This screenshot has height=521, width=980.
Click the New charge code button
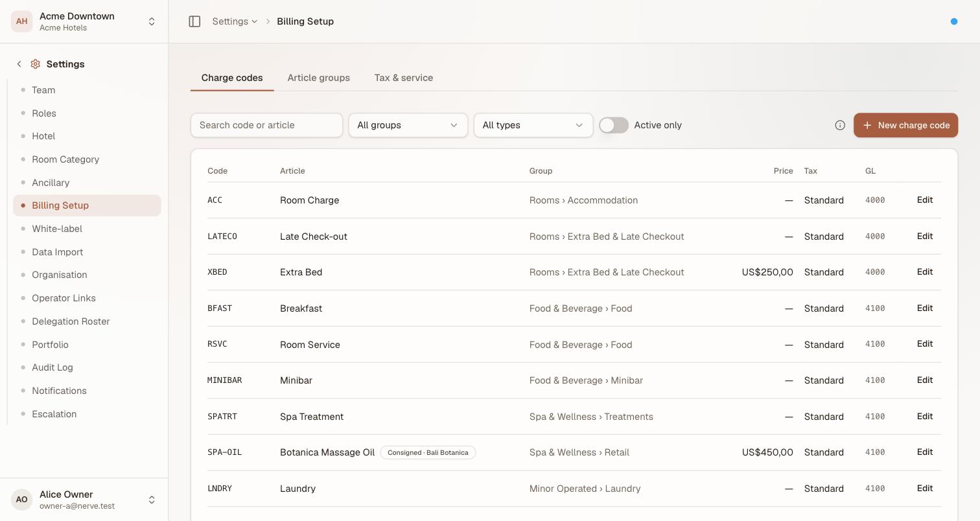(x=905, y=125)
